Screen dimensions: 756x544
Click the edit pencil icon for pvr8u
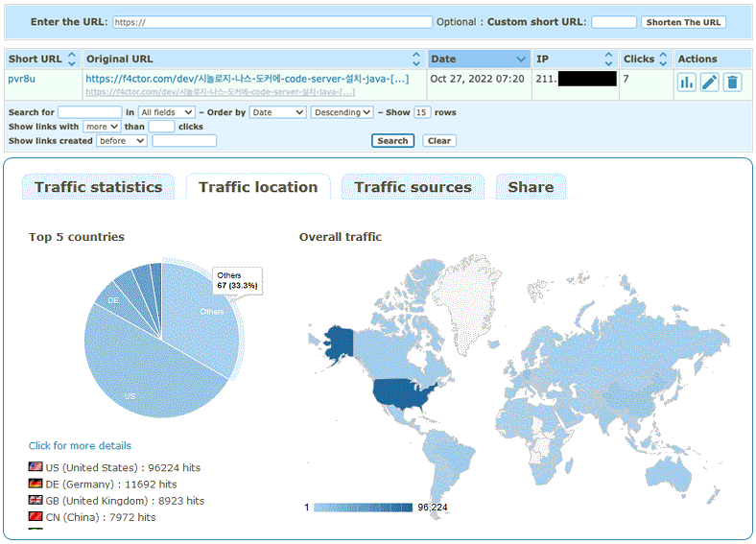(x=710, y=83)
